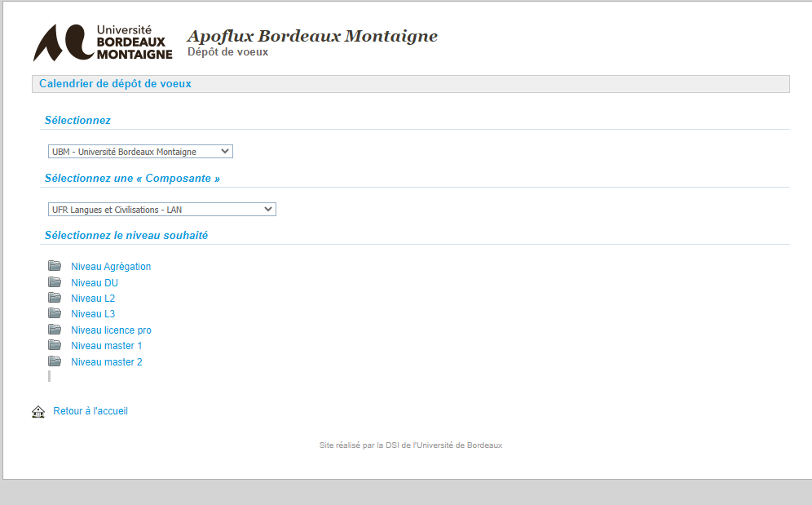
Task: Click the Université Bordeaux Montaigne logo
Action: click(103, 42)
